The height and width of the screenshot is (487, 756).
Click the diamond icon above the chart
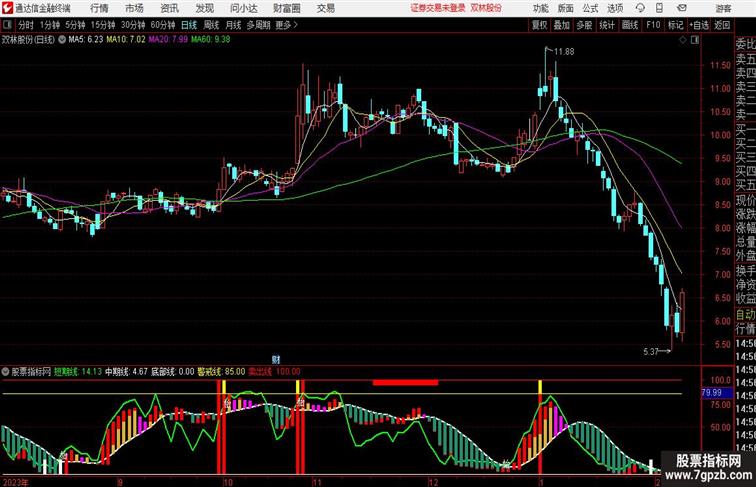click(x=683, y=40)
